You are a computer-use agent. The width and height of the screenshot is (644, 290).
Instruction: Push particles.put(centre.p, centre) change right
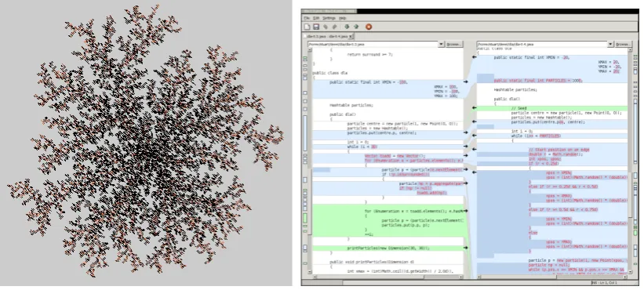[466, 132]
